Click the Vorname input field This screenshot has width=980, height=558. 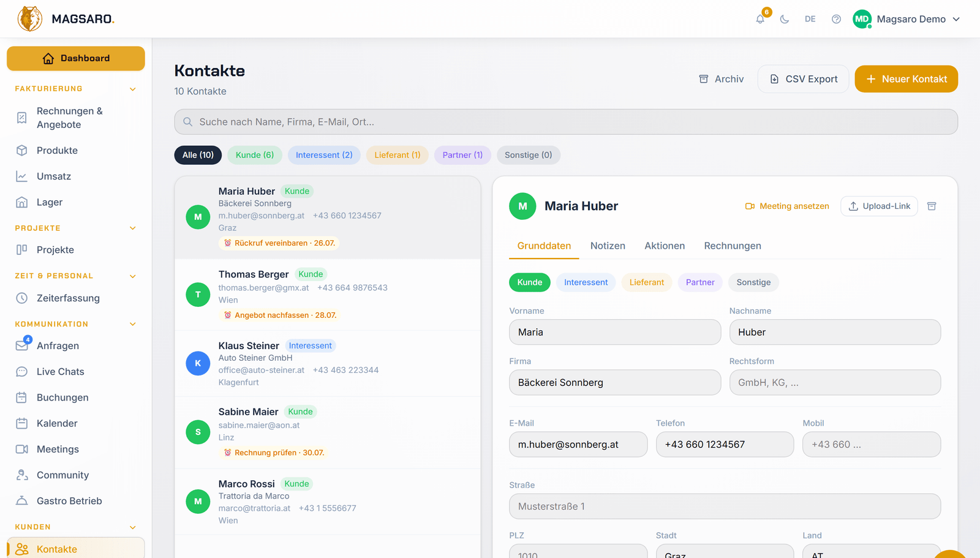(615, 332)
